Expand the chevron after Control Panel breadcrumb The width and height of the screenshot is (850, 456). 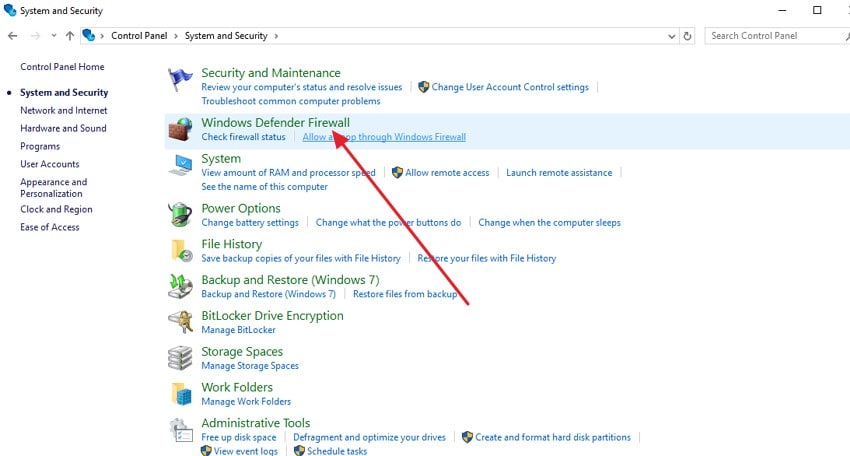tap(176, 36)
